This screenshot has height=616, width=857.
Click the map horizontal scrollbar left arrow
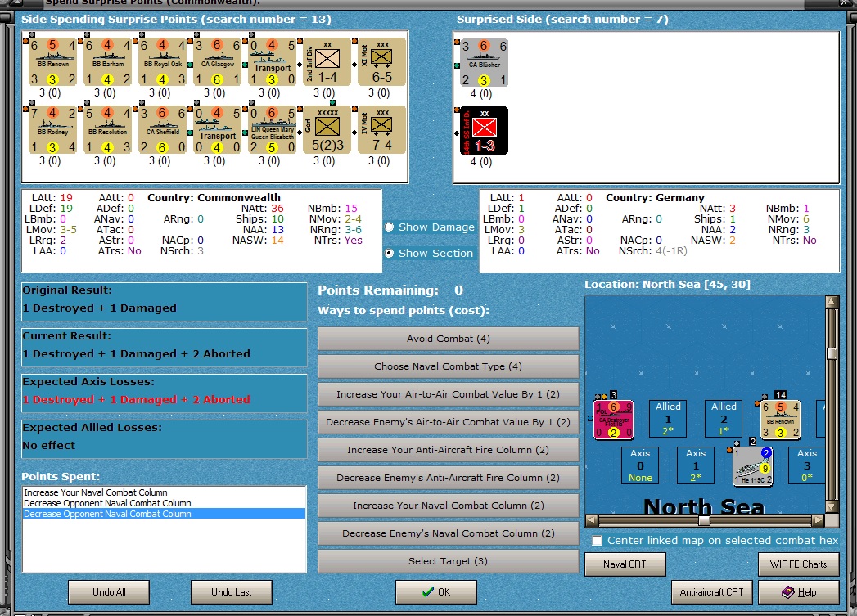click(591, 520)
